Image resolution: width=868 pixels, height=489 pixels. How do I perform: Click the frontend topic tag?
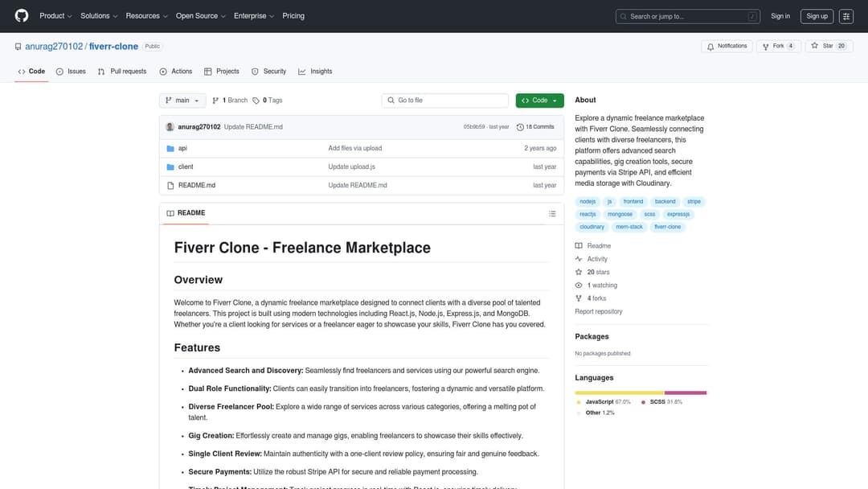(633, 202)
